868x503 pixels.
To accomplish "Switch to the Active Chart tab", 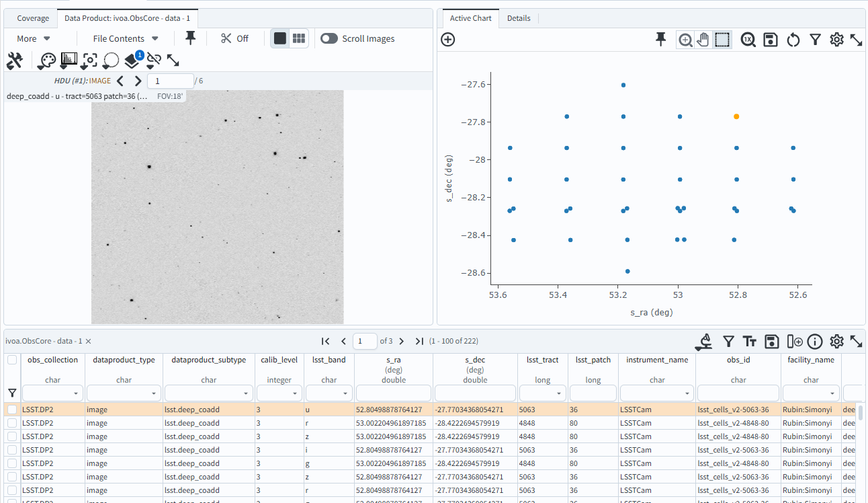I will coord(471,18).
